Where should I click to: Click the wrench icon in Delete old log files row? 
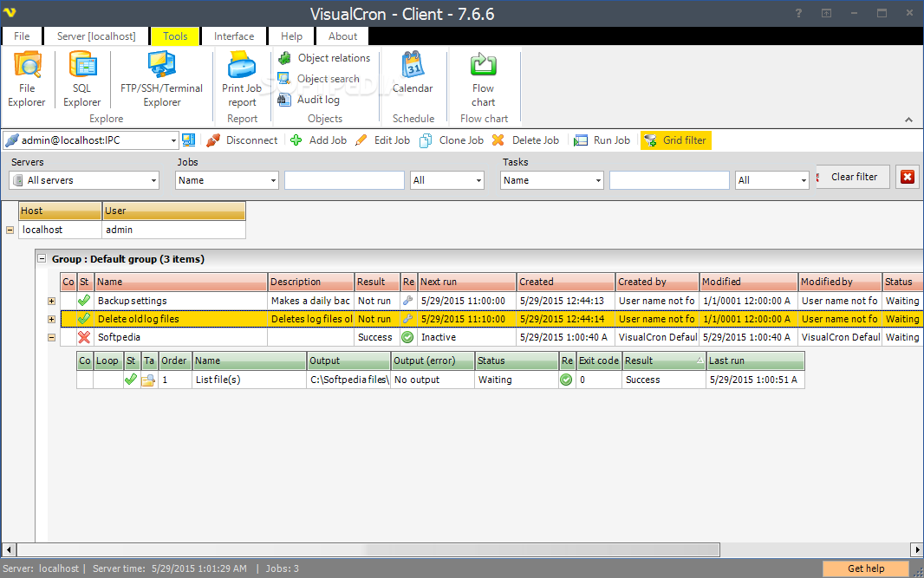point(407,319)
